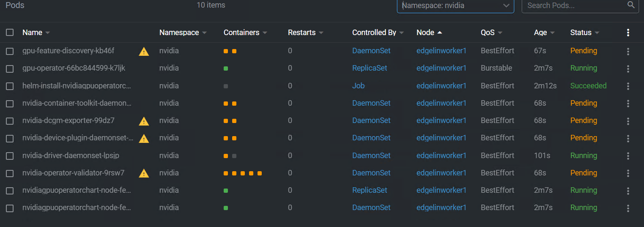Toggle the select-all checkbox in header
Screen dimensions: 644x227
10,33
